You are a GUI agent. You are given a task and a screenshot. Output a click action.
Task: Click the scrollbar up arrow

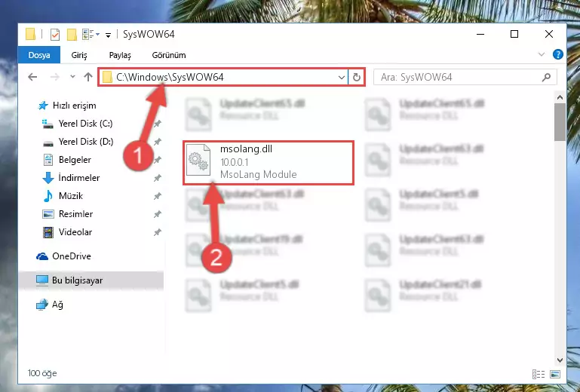pos(560,98)
